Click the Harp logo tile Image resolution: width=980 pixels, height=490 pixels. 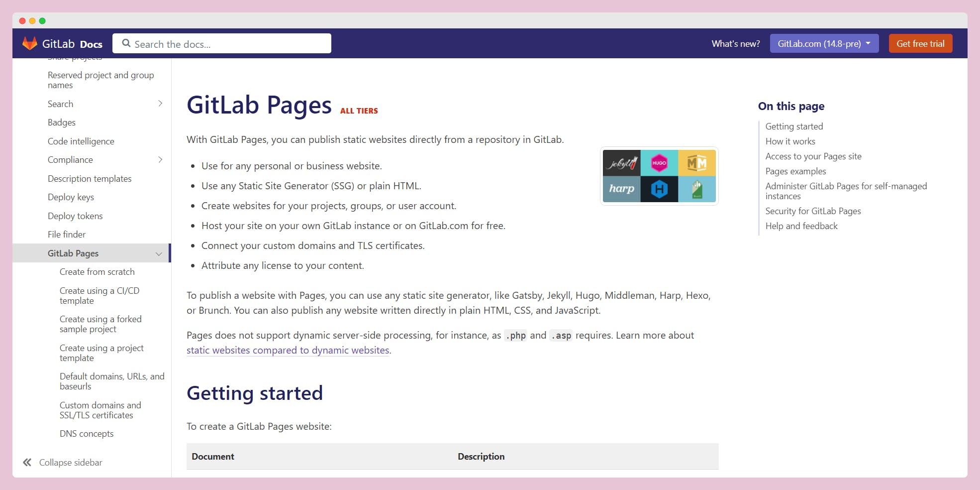(621, 189)
